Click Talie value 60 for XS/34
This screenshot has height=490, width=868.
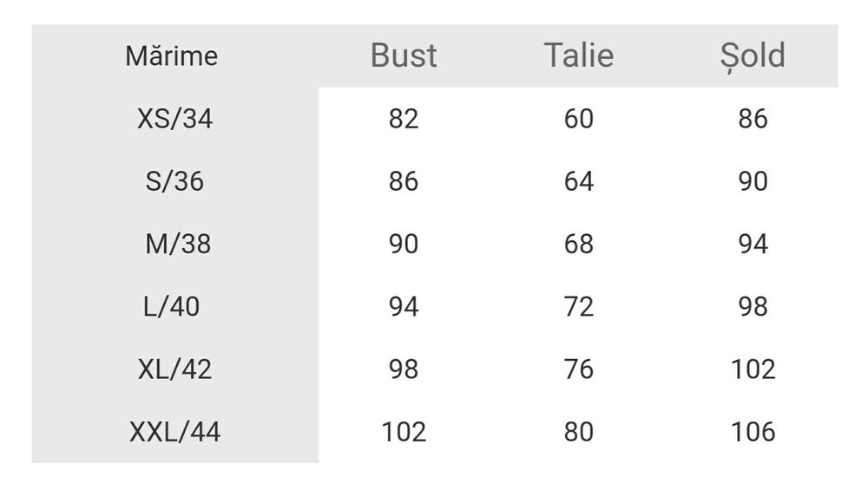[578, 119]
